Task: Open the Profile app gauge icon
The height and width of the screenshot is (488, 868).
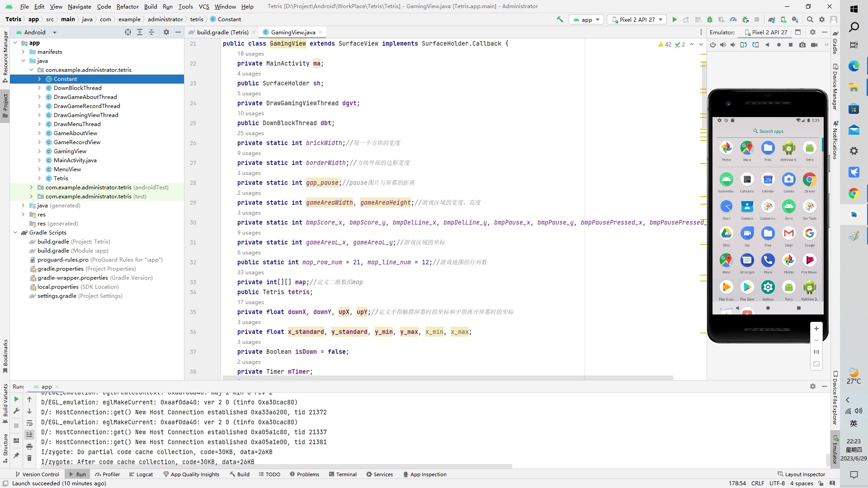Action: tap(733, 19)
